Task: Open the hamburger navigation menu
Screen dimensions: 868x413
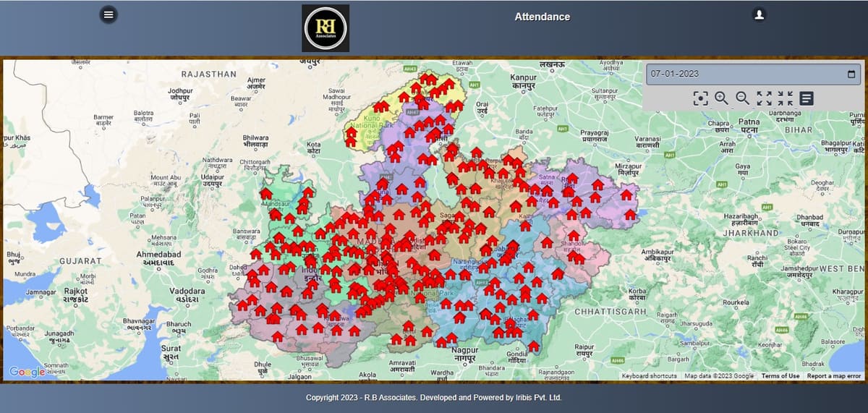Action: [109, 14]
